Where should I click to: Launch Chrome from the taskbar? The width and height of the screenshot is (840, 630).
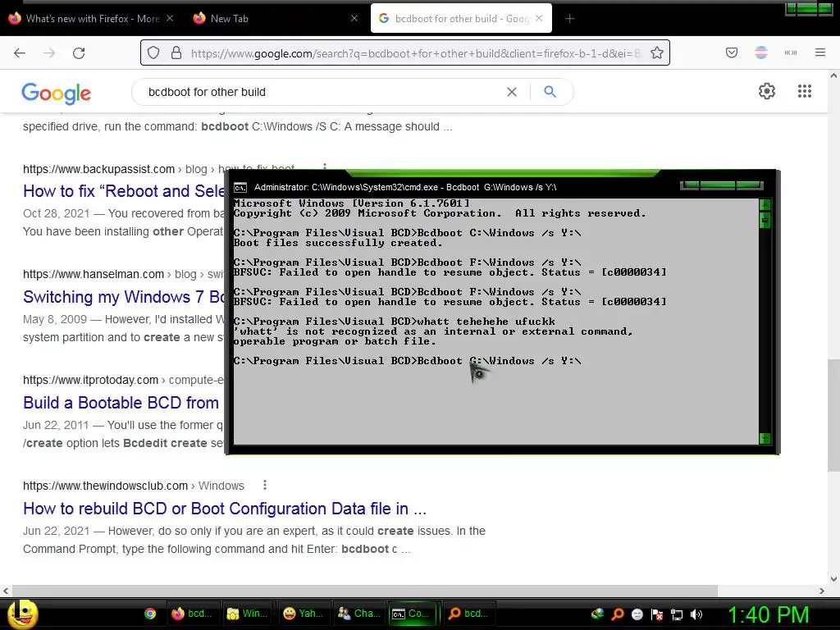pyautogui.click(x=150, y=614)
